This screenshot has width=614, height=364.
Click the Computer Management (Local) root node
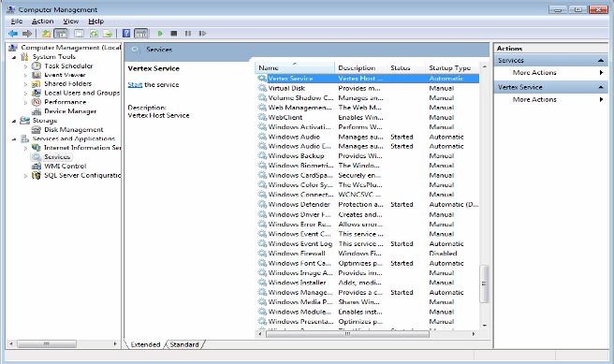71,48
